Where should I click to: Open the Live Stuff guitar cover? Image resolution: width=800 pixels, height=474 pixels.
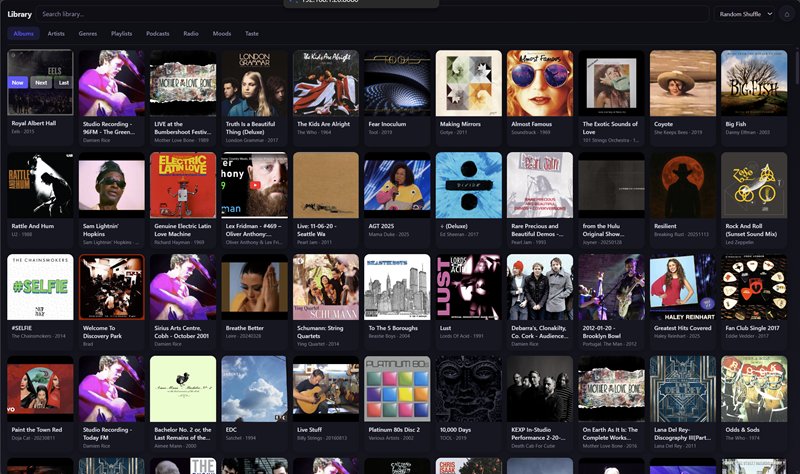click(x=326, y=389)
